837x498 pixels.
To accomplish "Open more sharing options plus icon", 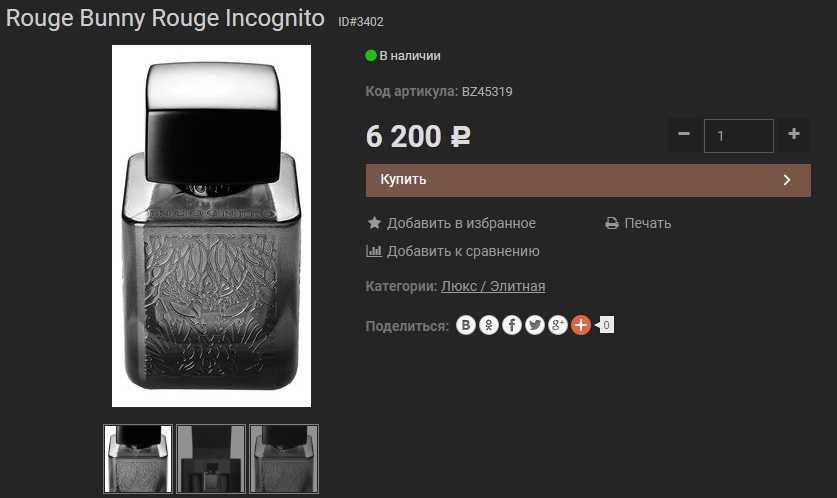I will [x=581, y=325].
